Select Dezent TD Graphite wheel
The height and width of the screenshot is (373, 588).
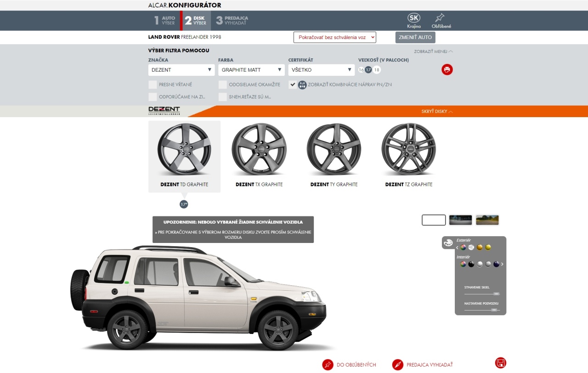pyautogui.click(x=184, y=156)
